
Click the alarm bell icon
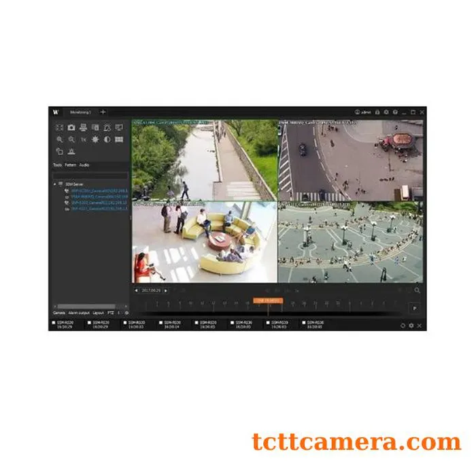107,127
